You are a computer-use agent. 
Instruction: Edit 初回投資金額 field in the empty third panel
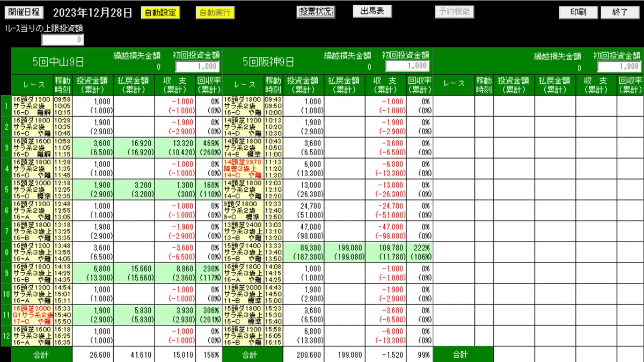pos(619,66)
